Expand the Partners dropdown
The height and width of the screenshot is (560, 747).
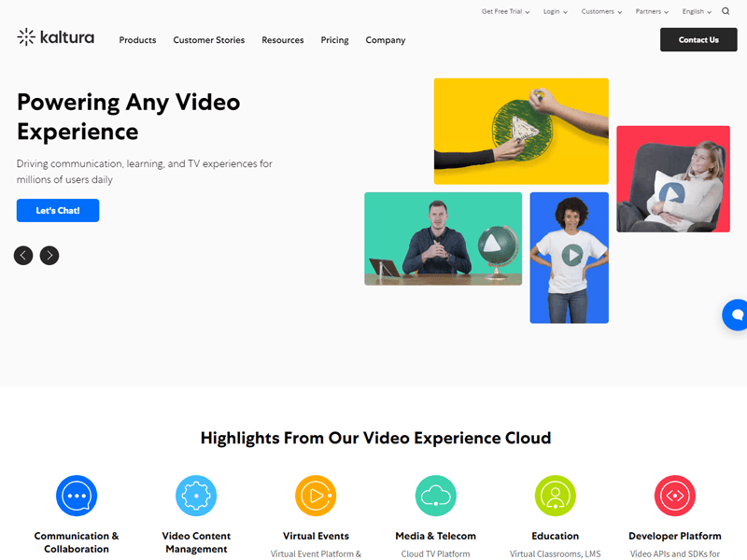(x=652, y=11)
